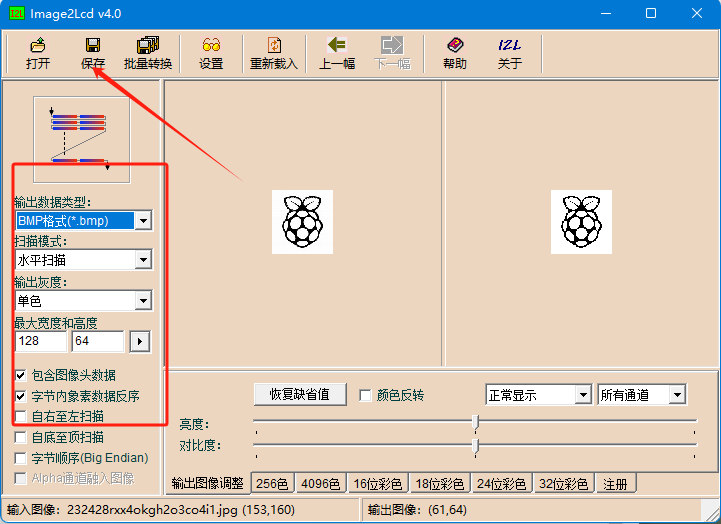
Task: Enable 自底至顶扫描 checkbox
Action: click(x=21, y=437)
